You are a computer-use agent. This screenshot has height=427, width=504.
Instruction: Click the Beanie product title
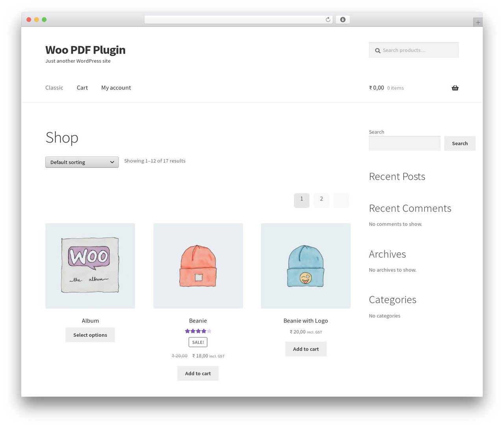(x=198, y=321)
